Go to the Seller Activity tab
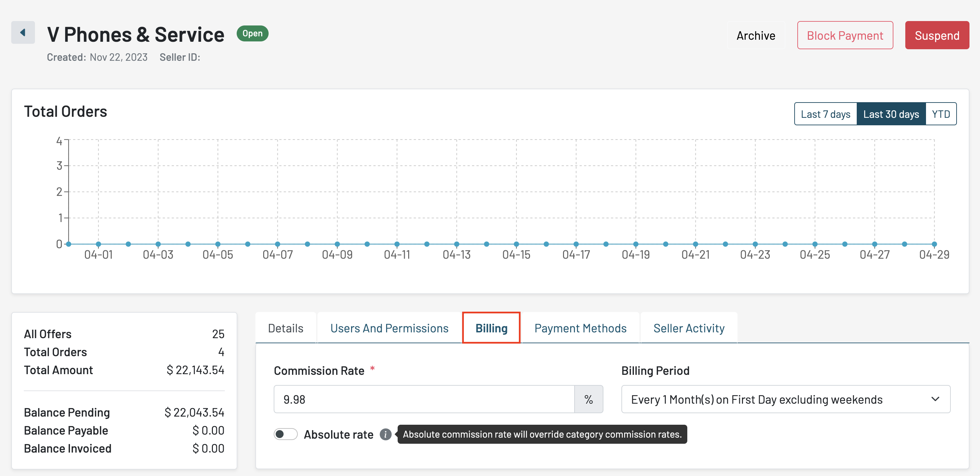The image size is (980, 476). (689, 328)
